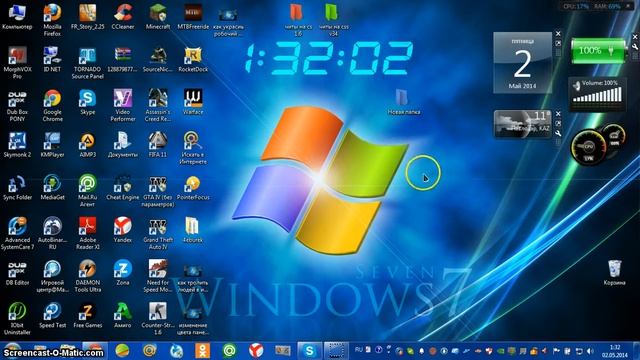Open the Speed Test desktop icon
This screenshot has height=360, width=640.
[x=52, y=316]
